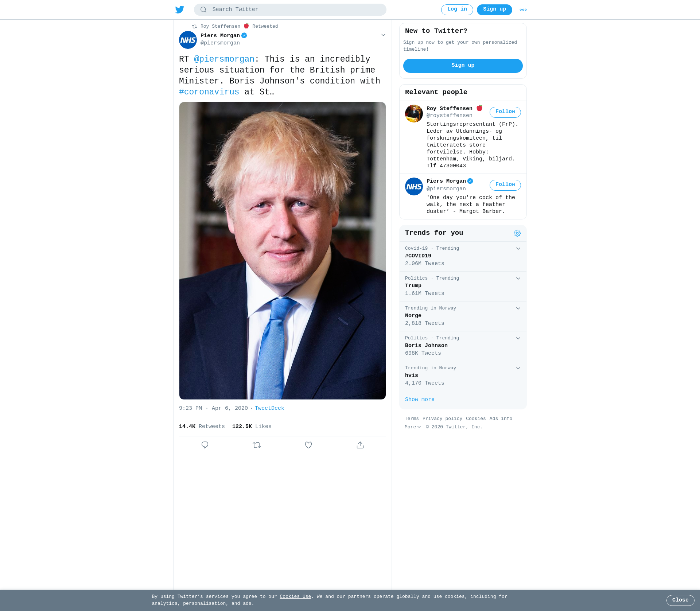The image size is (700, 611).
Task: Follow Roy Steffensen
Action: pyautogui.click(x=505, y=112)
